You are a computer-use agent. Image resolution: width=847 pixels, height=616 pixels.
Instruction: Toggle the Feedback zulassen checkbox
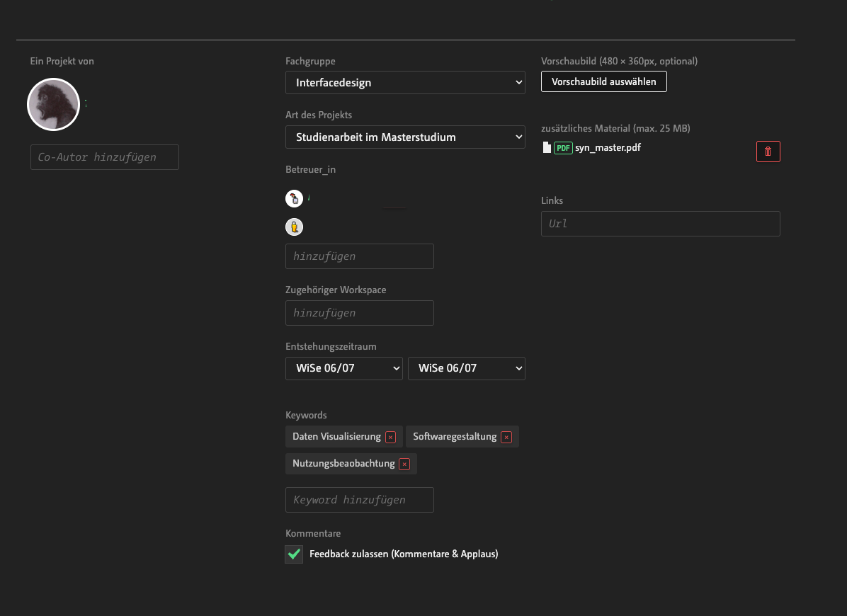pyautogui.click(x=294, y=554)
